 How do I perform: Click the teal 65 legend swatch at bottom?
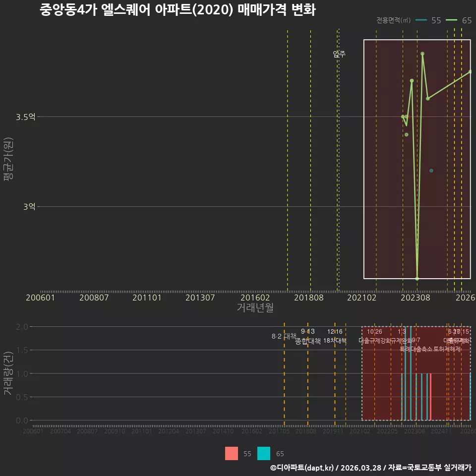pyautogui.click(x=263, y=453)
